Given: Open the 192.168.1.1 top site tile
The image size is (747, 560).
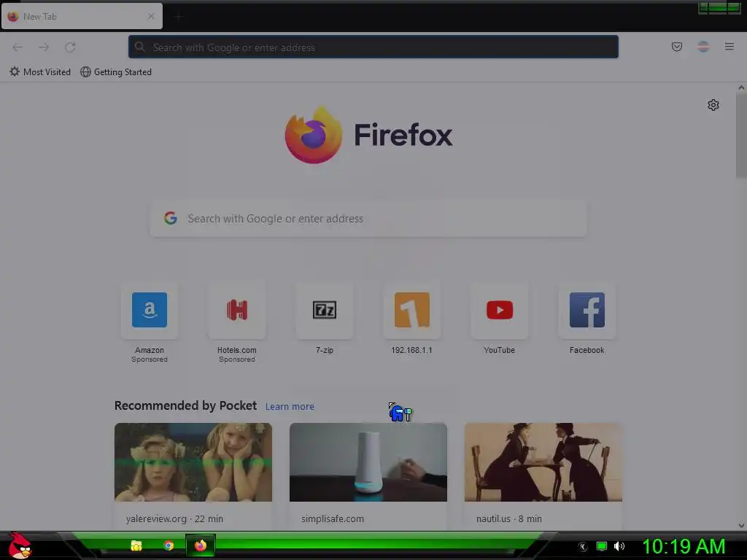Looking at the screenshot, I should coord(412,310).
